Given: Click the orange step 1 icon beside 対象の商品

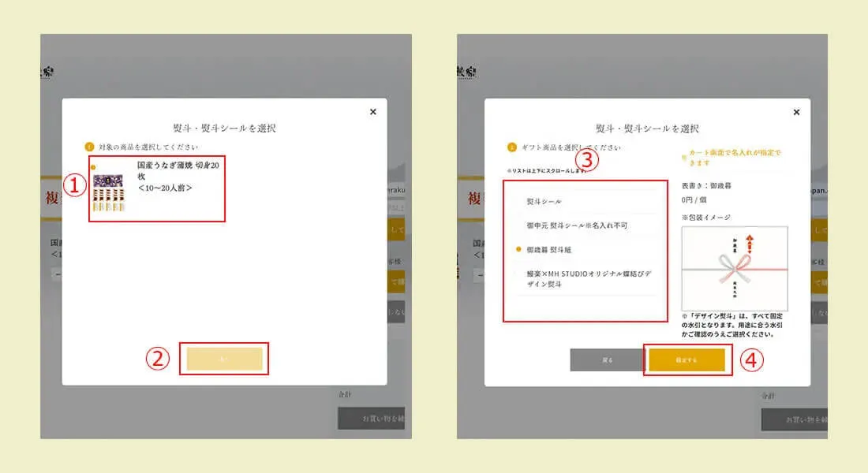Looking at the screenshot, I should pos(90,147).
